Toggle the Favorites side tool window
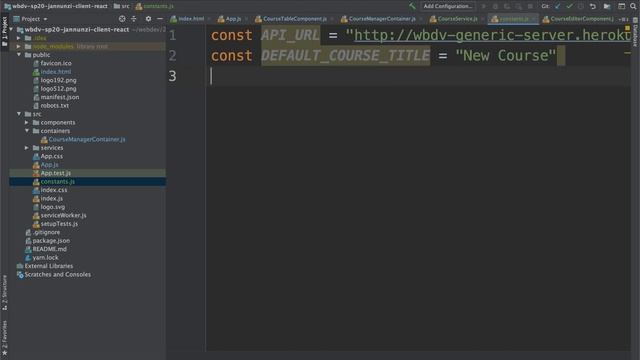640x360 pixels. pos(4,338)
